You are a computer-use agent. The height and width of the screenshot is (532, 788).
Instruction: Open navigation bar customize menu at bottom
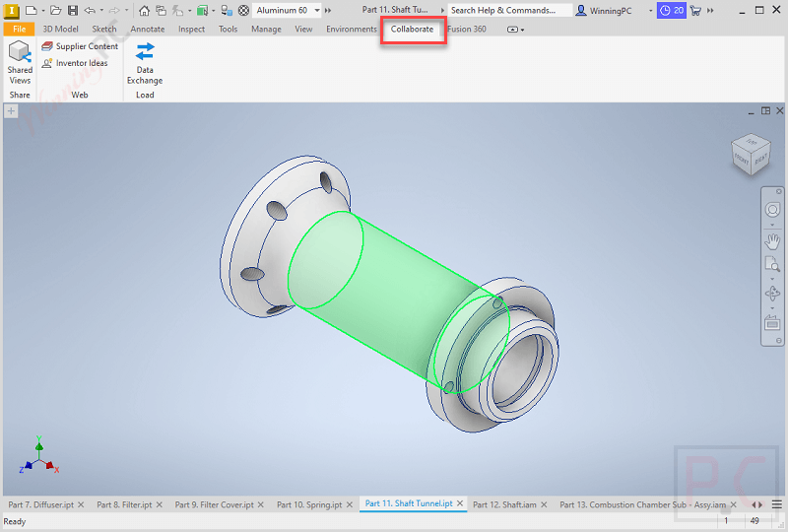pyautogui.click(x=778, y=341)
